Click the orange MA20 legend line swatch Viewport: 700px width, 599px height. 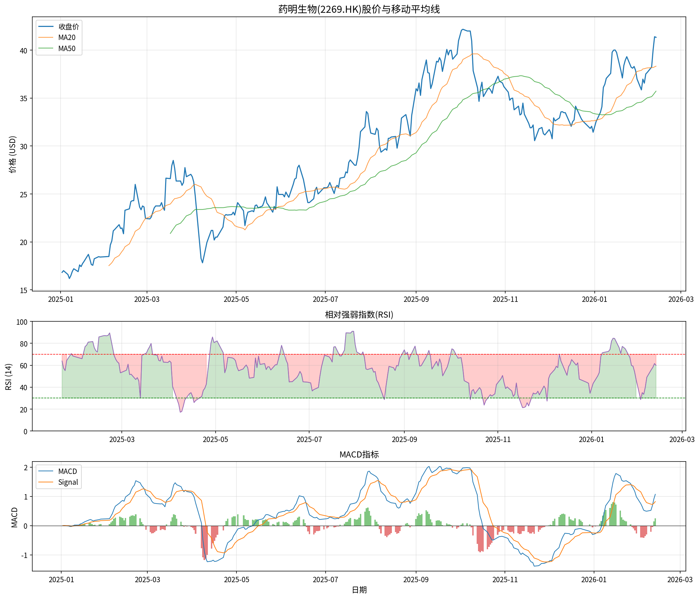click(46, 38)
